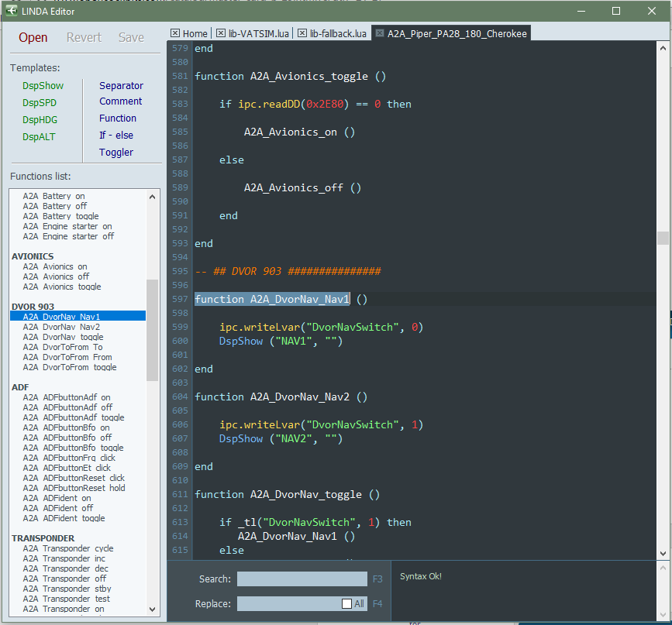Select A2A Transponder test function
Screen dimensions: 672x625
67,599
